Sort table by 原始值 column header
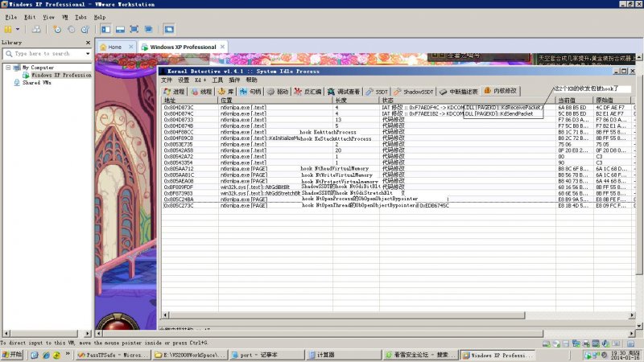Image resolution: width=644 pixels, height=362 pixels. 613,100
